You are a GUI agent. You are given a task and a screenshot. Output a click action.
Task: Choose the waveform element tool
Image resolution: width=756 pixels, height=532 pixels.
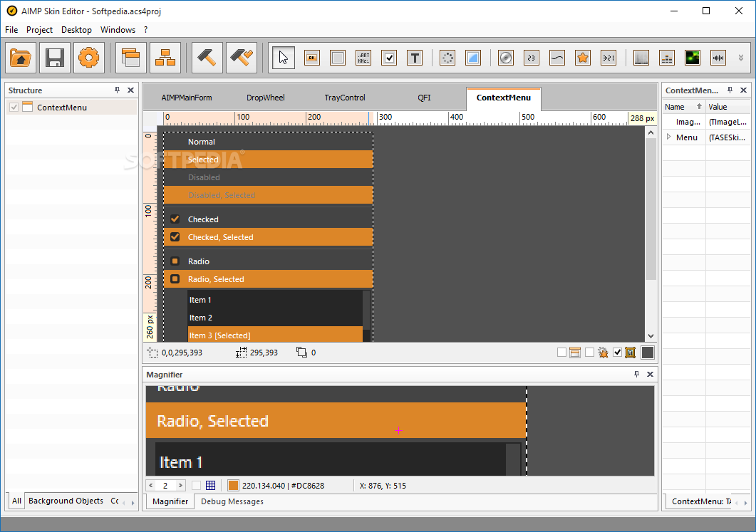pos(718,58)
